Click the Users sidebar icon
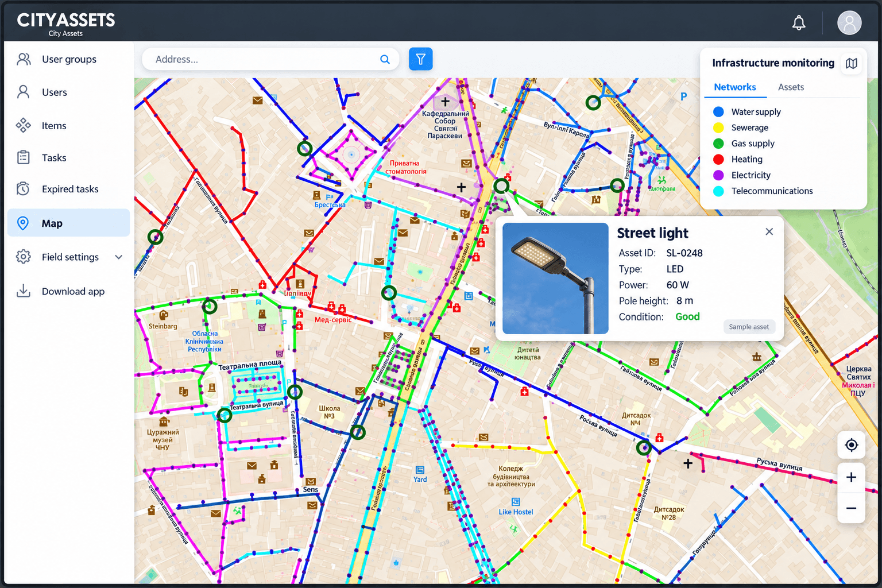The height and width of the screenshot is (588, 882). click(24, 92)
